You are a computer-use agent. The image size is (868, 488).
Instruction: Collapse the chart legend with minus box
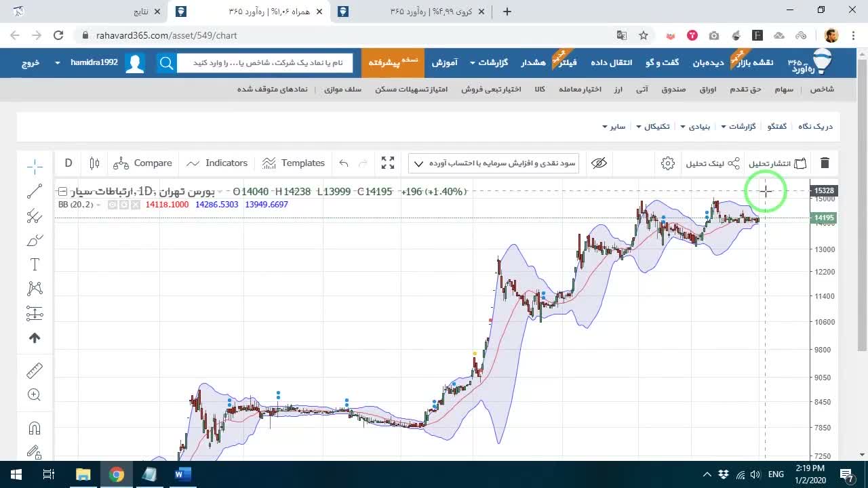tap(62, 192)
